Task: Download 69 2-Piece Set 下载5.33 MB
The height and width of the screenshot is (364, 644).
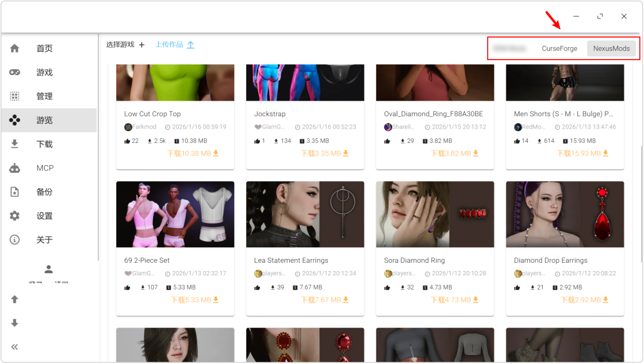Action: coord(194,300)
